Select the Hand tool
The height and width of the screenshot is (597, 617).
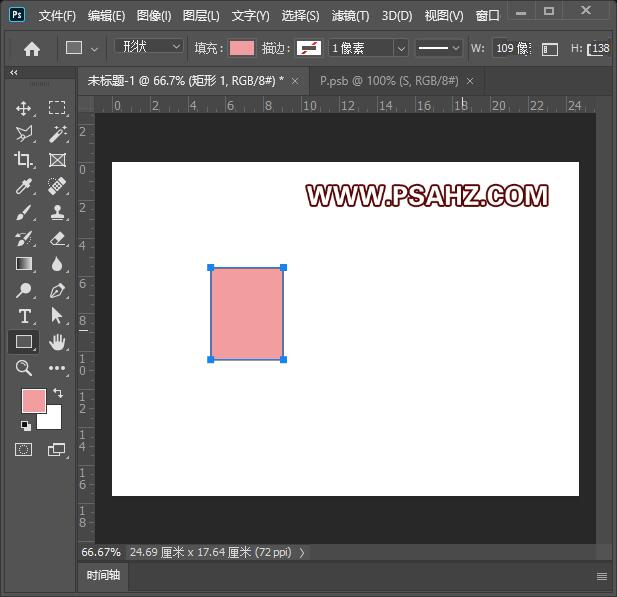coord(57,342)
